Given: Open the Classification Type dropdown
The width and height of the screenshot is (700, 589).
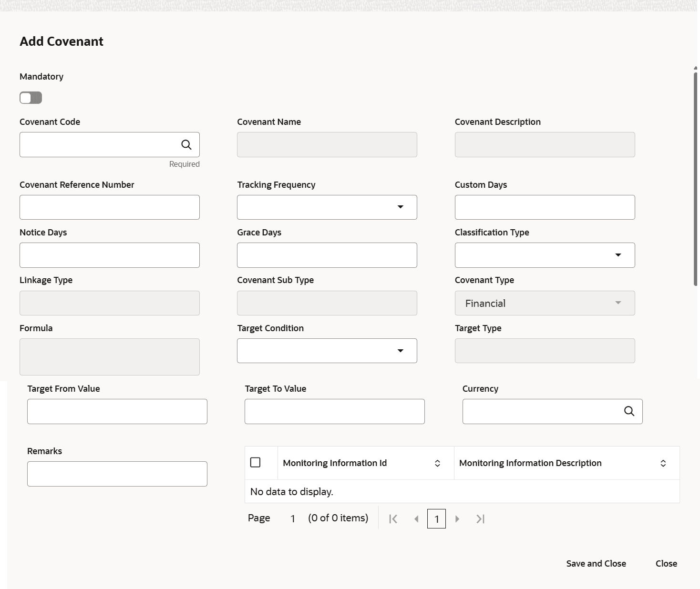Looking at the screenshot, I should pos(618,255).
